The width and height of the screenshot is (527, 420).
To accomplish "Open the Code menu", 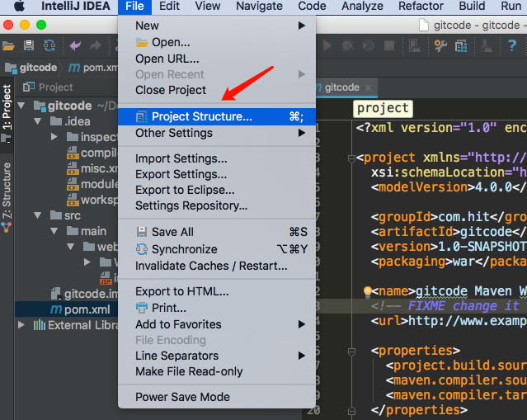I will pyautogui.click(x=312, y=6).
